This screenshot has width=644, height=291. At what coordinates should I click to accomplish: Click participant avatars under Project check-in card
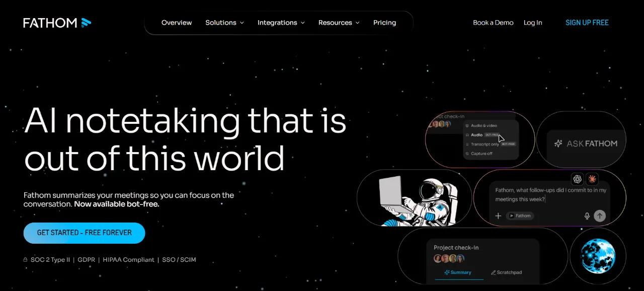pyautogui.click(x=449, y=259)
